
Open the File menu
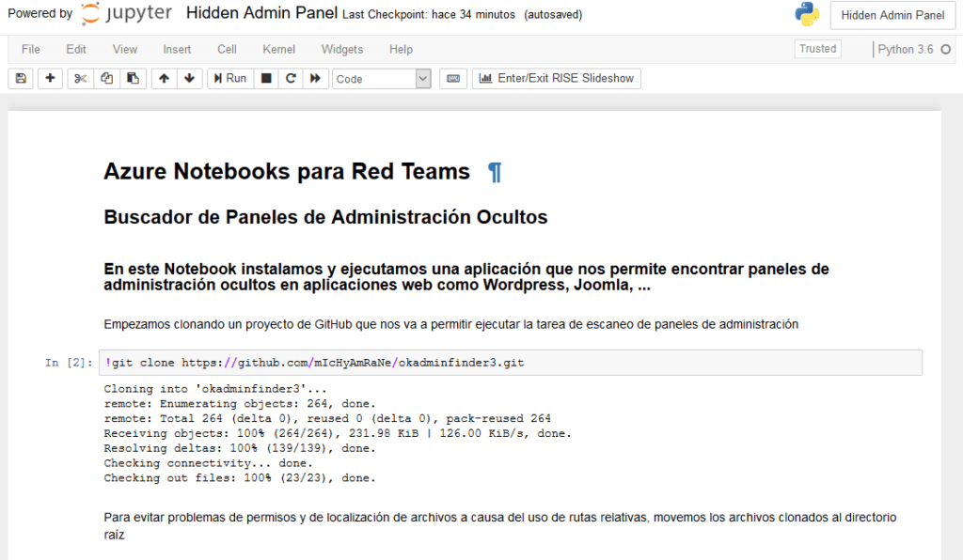click(31, 49)
